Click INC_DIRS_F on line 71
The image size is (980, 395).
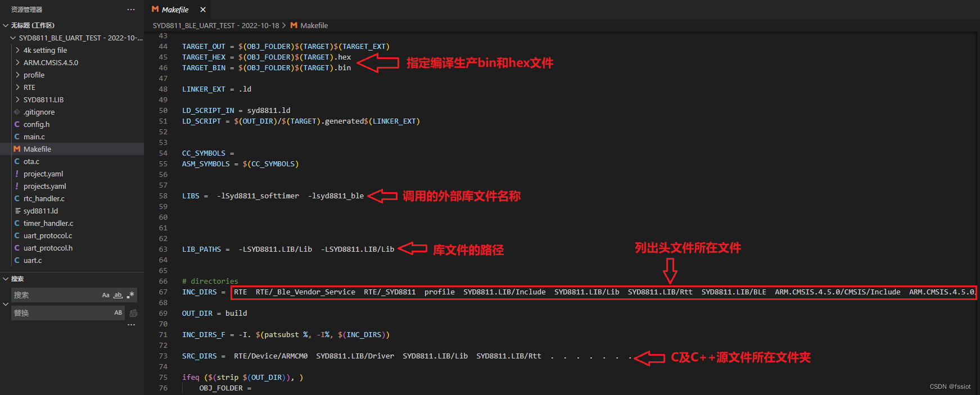click(204, 334)
